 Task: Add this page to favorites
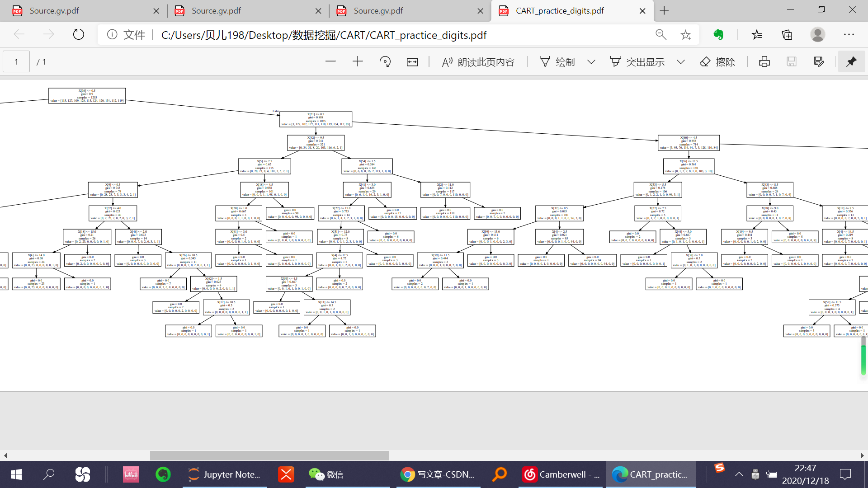686,35
